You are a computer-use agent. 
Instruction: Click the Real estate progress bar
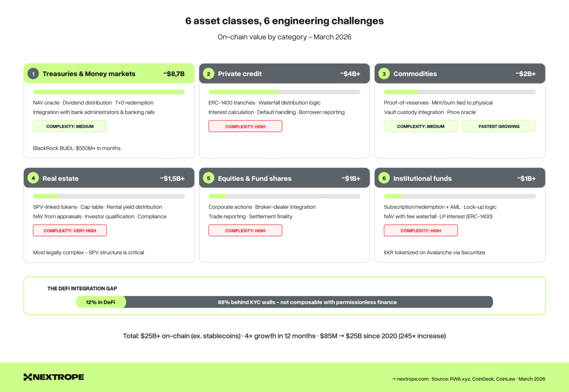click(x=109, y=196)
